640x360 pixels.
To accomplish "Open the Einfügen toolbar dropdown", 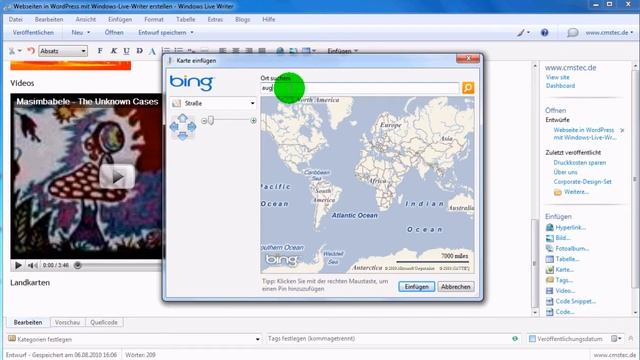I will coord(342,51).
